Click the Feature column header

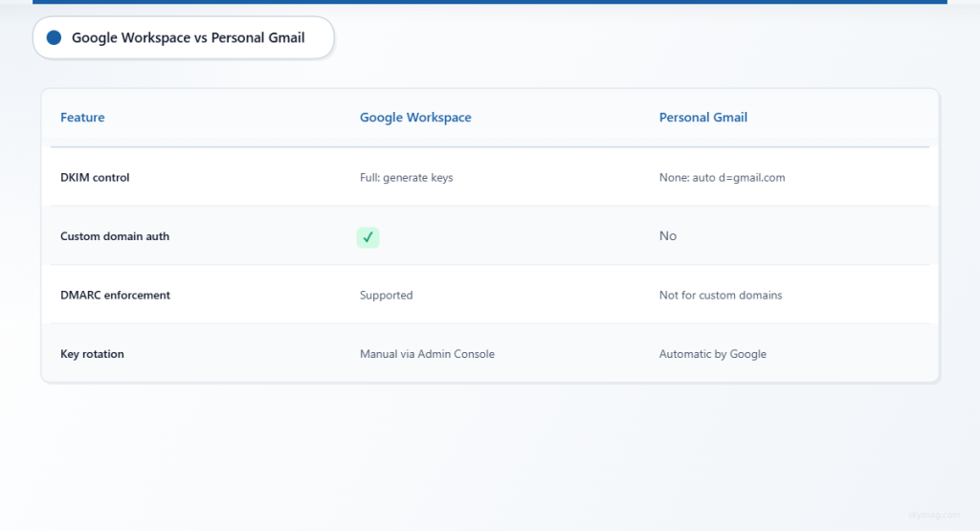pos(82,118)
